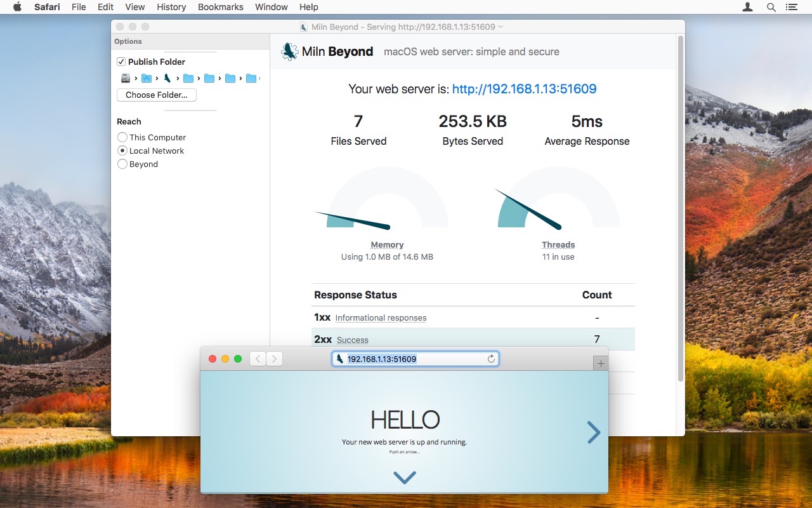
Task: Select the Miln bird icon in the folder path
Action: coord(167,77)
